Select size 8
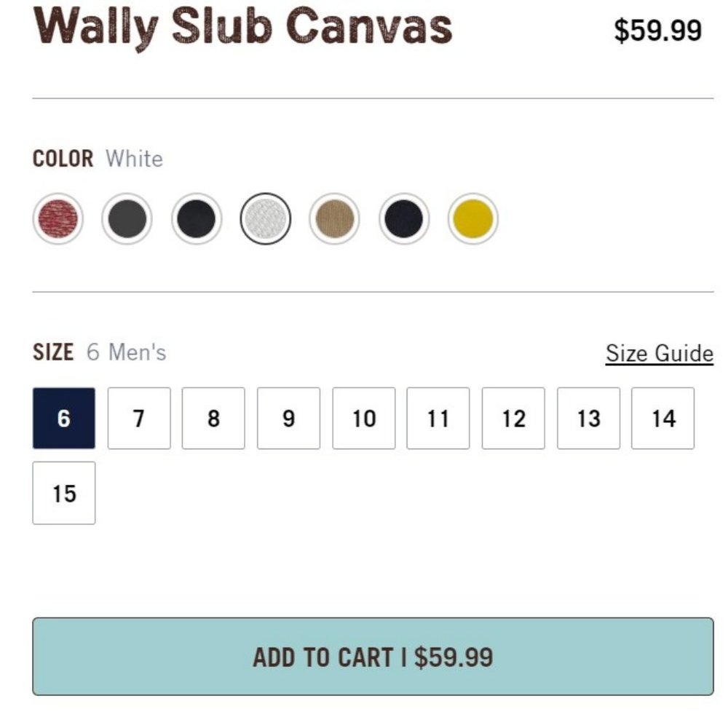728x728 pixels. 214,418
